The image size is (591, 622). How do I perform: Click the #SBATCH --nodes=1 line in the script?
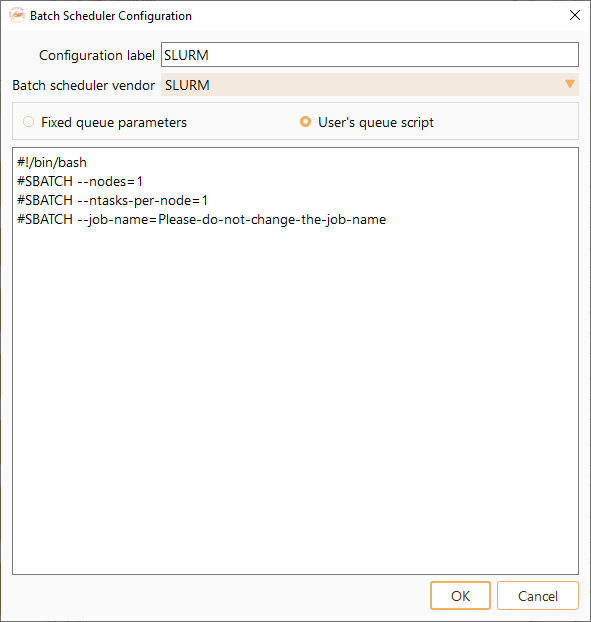80,181
